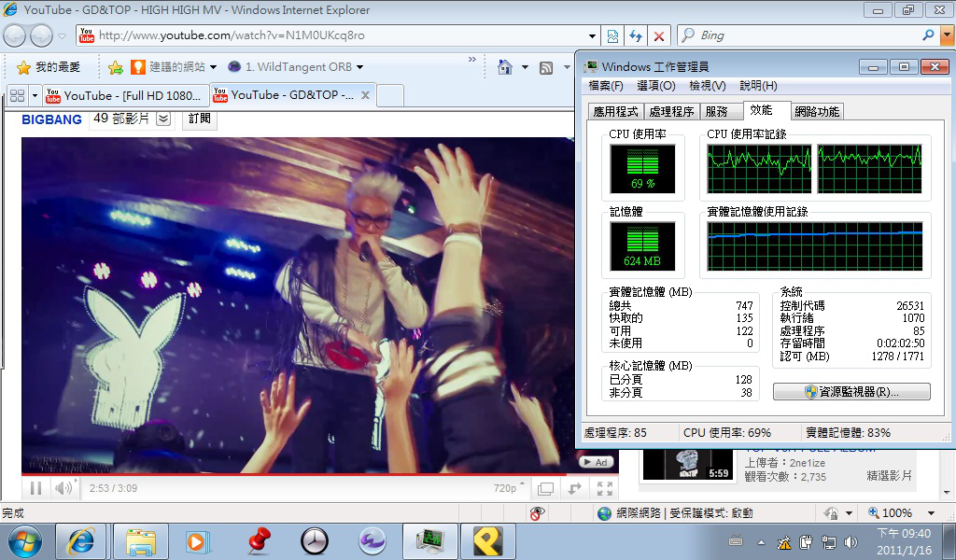The width and height of the screenshot is (956, 560).
Task: Open the Windows Start orb
Action: (x=25, y=541)
